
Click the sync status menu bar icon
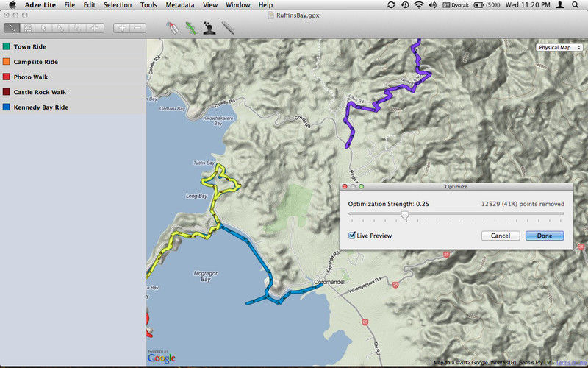pos(391,5)
